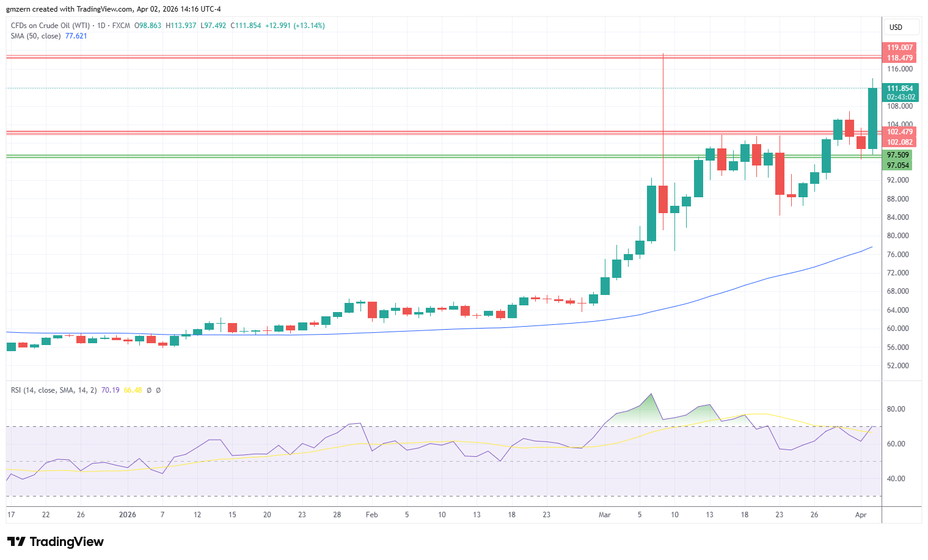
Task: Click the 102.479 red price label
Action: click(x=900, y=132)
